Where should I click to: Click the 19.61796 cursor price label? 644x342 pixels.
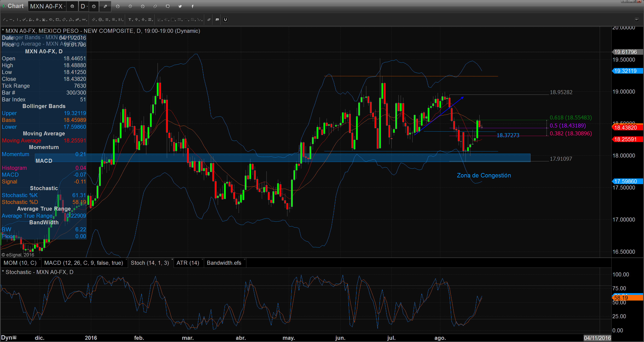[627, 52]
